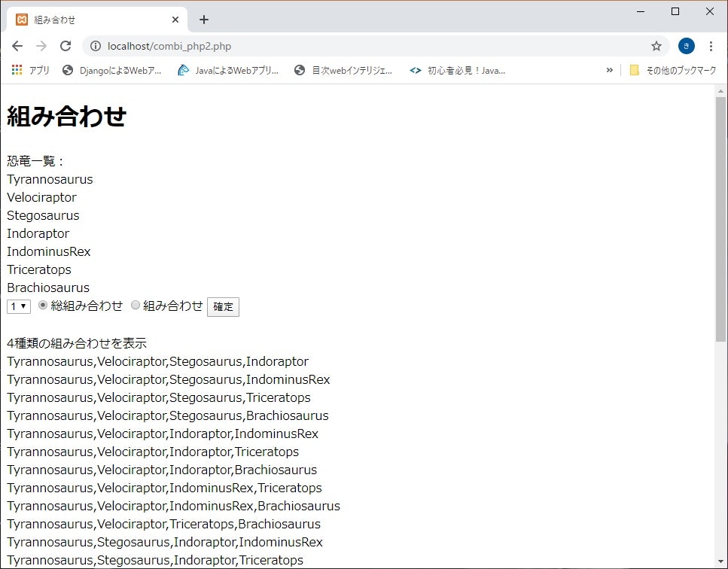Click the forward navigation arrow

42,46
